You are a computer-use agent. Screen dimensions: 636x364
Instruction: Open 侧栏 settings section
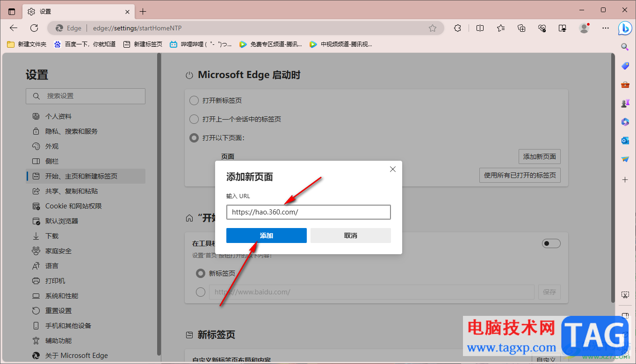point(86,161)
